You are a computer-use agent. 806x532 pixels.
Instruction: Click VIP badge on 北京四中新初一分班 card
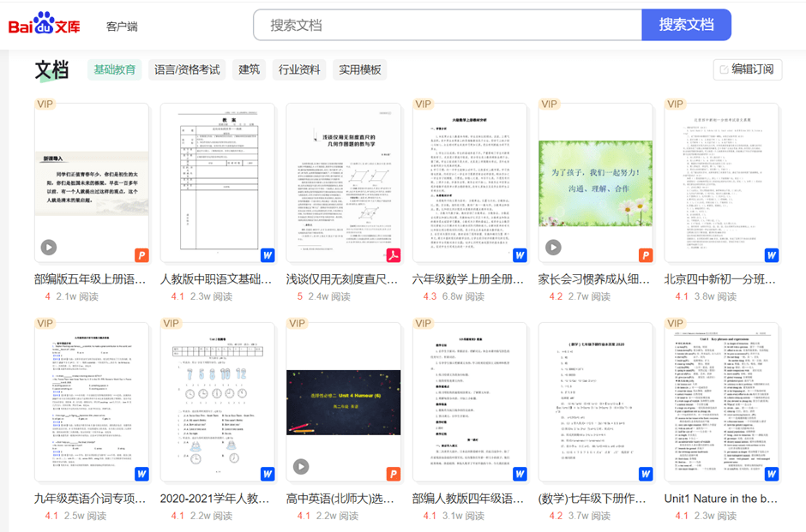coord(675,104)
